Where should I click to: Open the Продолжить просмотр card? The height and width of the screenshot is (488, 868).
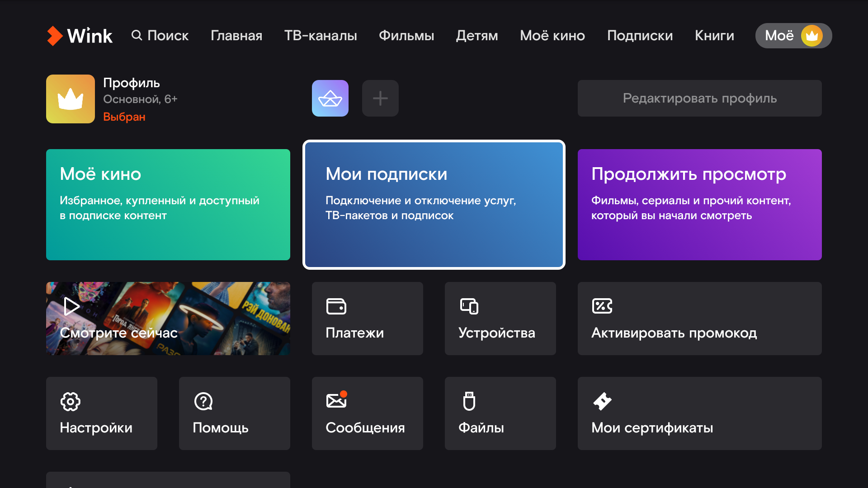(699, 205)
